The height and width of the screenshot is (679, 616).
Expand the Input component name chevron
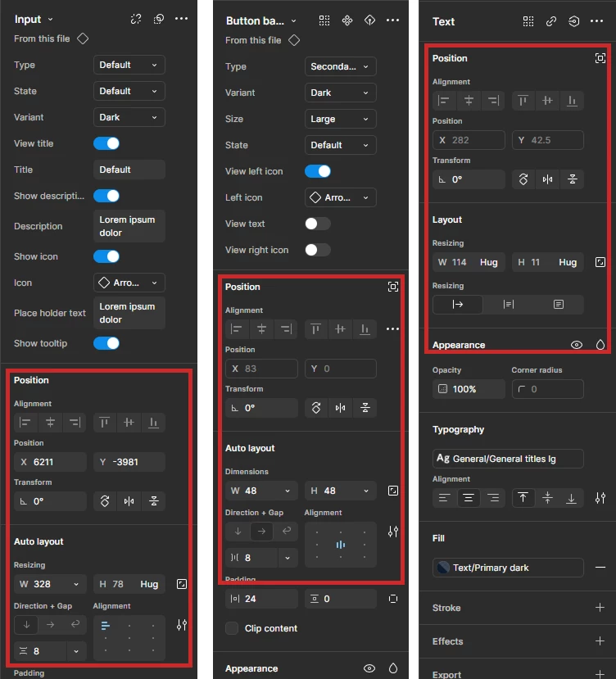click(50, 20)
